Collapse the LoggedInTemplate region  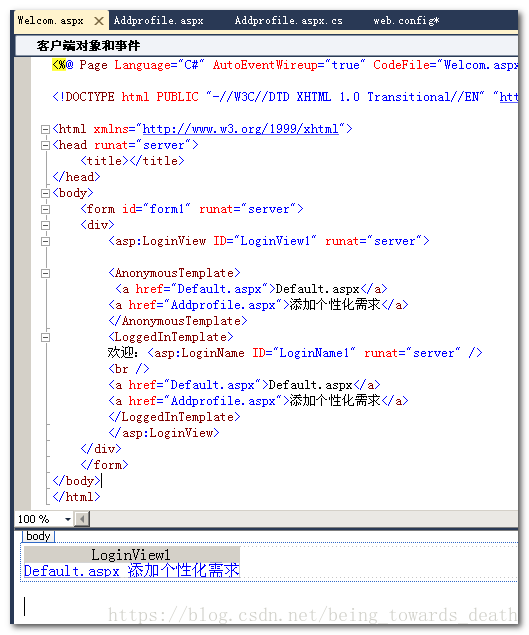click(x=45, y=337)
